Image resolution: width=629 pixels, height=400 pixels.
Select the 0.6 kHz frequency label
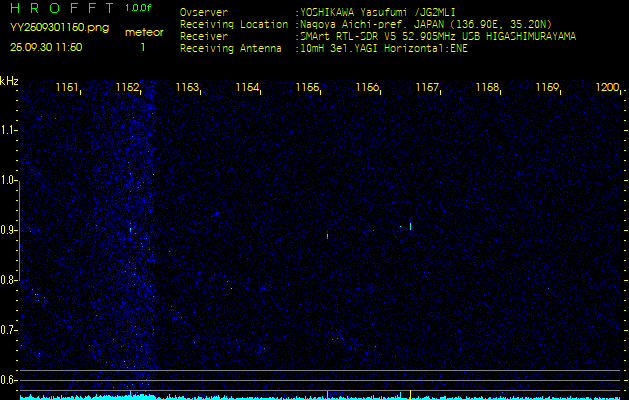(x=8, y=380)
